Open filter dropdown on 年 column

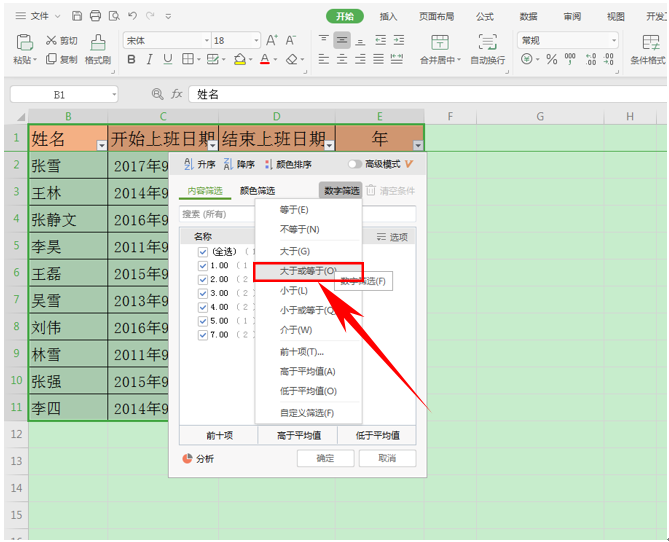click(x=418, y=146)
